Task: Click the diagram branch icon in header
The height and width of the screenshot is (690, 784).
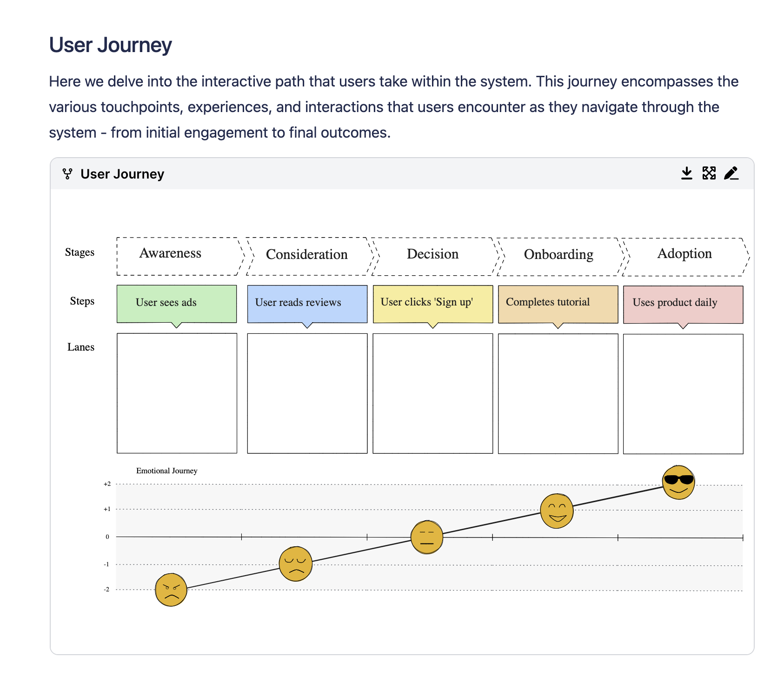Action: pyautogui.click(x=67, y=174)
